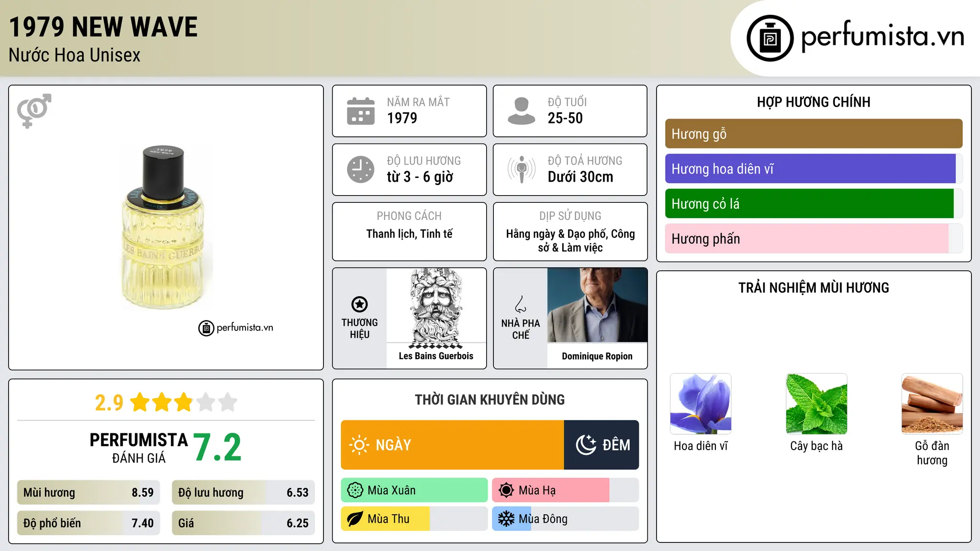Viewport: 980px width, 551px height.
Task: Click the perfumista.vn bottle logo icon
Action: (x=770, y=38)
